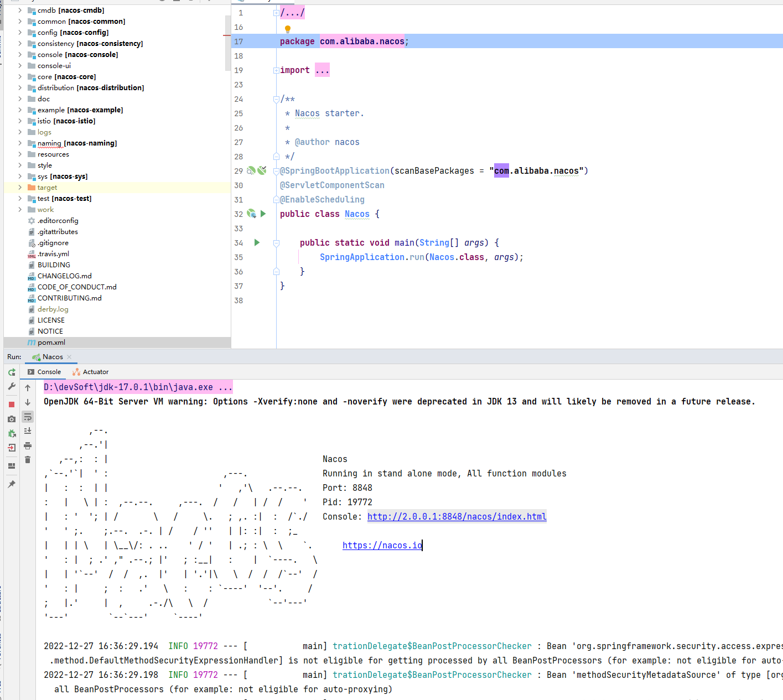Click Spring bean gutter icon on line 32
Viewport: 783px width, 700px height.
pyautogui.click(x=251, y=214)
